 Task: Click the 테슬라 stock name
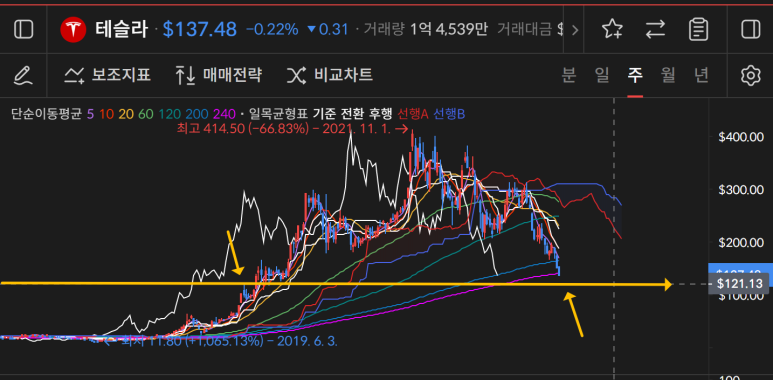pos(121,30)
